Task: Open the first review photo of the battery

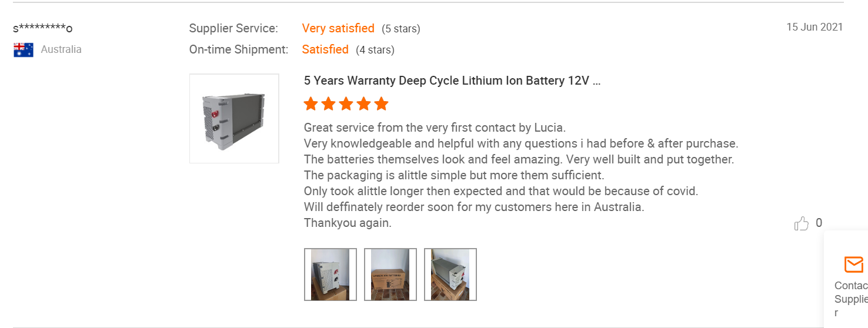Action: pos(330,275)
